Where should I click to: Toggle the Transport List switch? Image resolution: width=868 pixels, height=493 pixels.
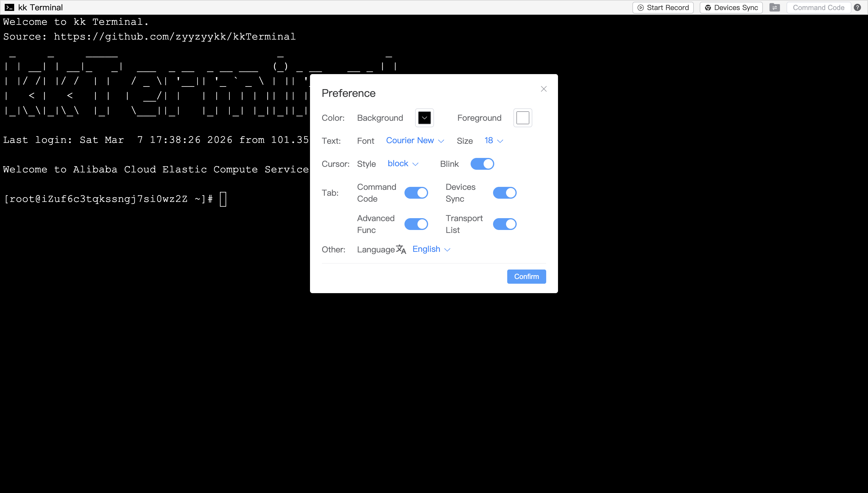[x=505, y=224]
